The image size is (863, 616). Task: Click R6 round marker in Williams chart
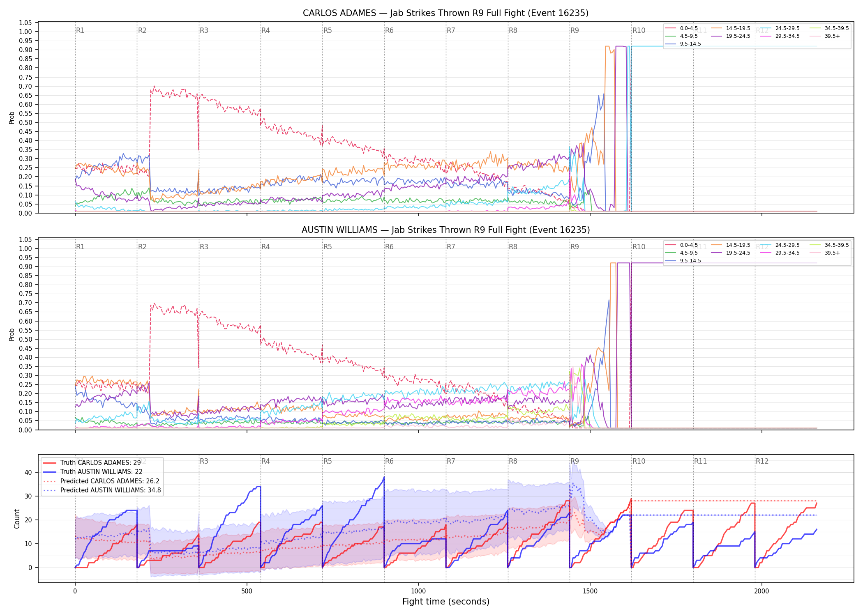[x=389, y=247]
